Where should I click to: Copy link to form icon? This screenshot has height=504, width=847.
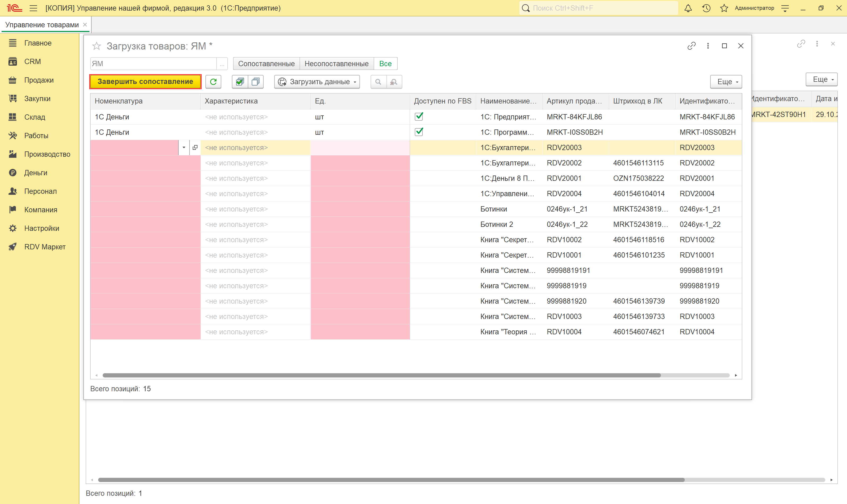[691, 46]
